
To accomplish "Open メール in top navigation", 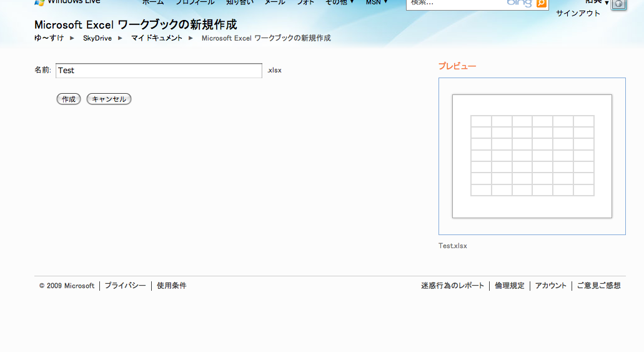I will click(x=275, y=3).
